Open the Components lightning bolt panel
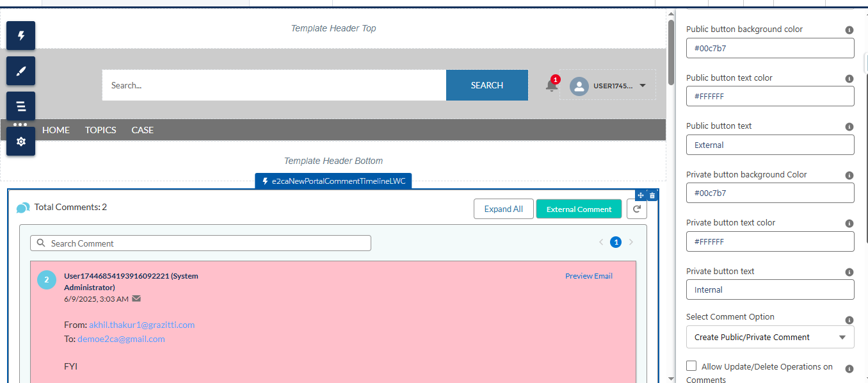 pos(20,35)
